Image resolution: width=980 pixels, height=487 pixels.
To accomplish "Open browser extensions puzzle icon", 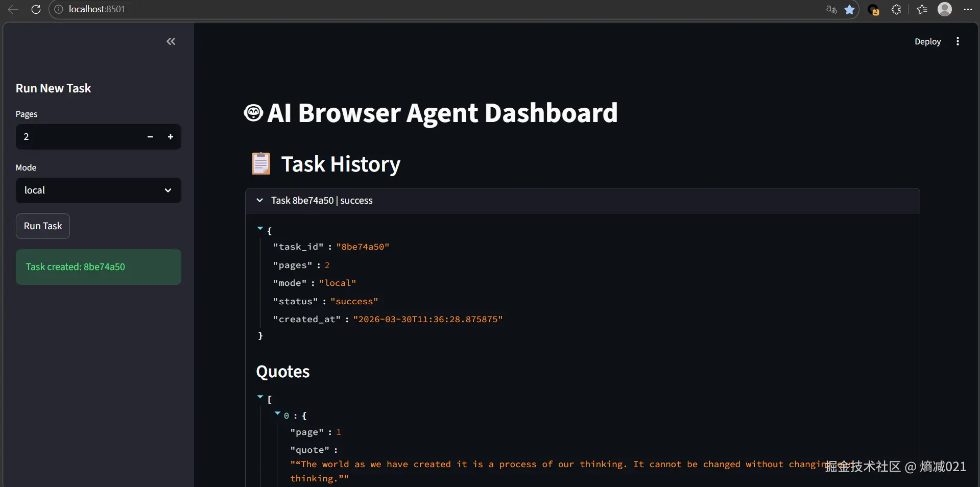I will coord(896,9).
